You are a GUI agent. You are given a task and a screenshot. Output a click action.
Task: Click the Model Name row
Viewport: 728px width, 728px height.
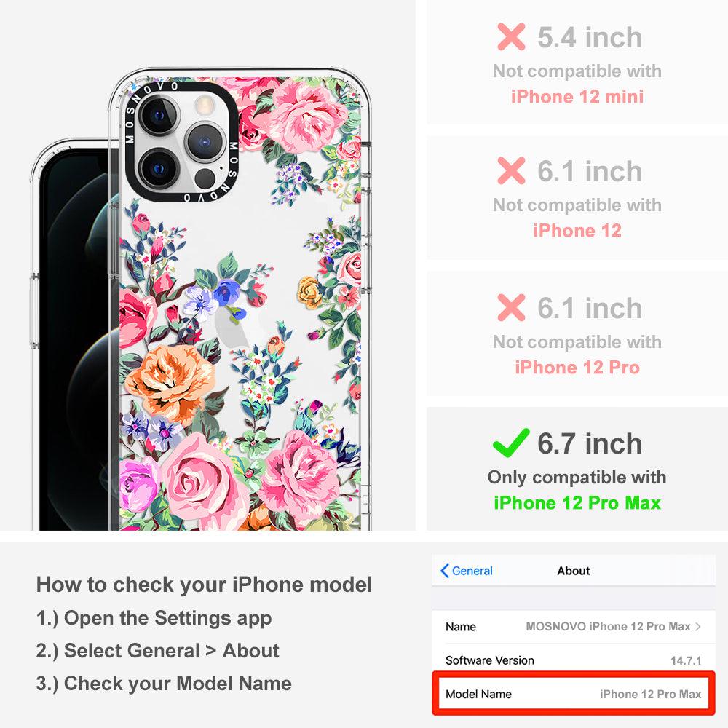tap(574, 694)
